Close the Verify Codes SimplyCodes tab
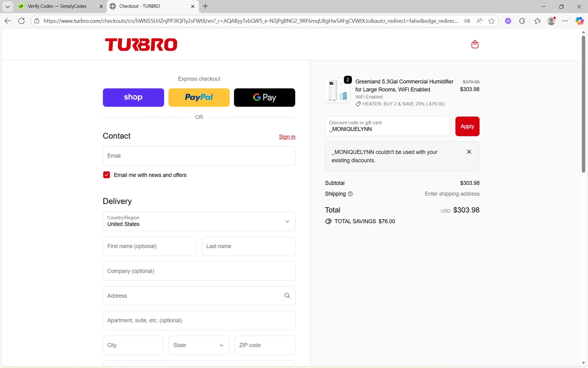 (x=101, y=6)
